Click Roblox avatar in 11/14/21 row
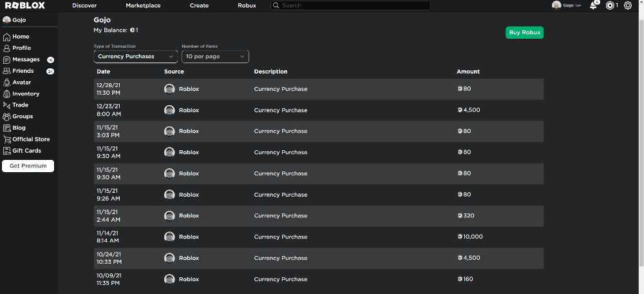Image resolution: width=644 pixels, height=294 pixels. pyautogui.click(x=169, y=237)
